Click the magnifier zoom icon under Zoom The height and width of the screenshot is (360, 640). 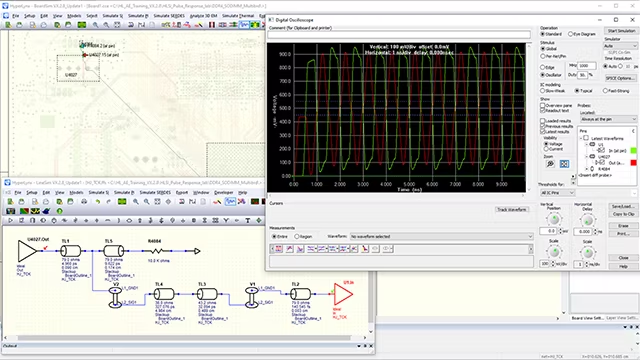click(x=550, y=164)
